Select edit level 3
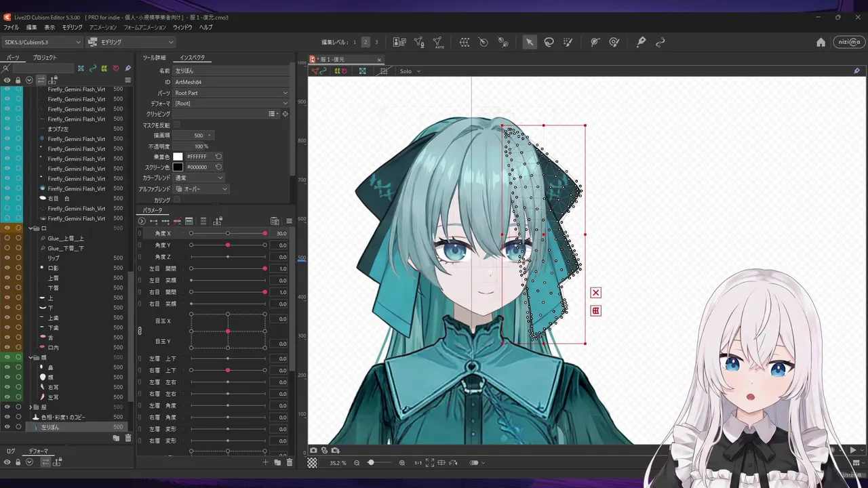The width and height of the screenshot is (868, 488). coord(376,42)
